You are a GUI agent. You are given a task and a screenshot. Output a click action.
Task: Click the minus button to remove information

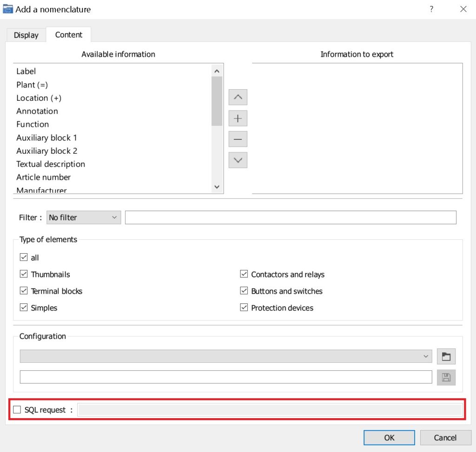pyautogui.click(x=238, y=139)
